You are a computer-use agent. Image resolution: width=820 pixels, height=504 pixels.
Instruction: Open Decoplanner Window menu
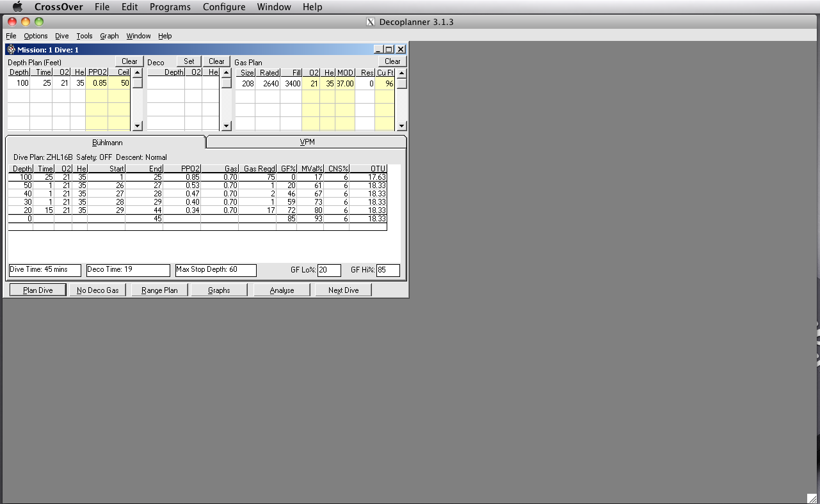pos(138,36)
